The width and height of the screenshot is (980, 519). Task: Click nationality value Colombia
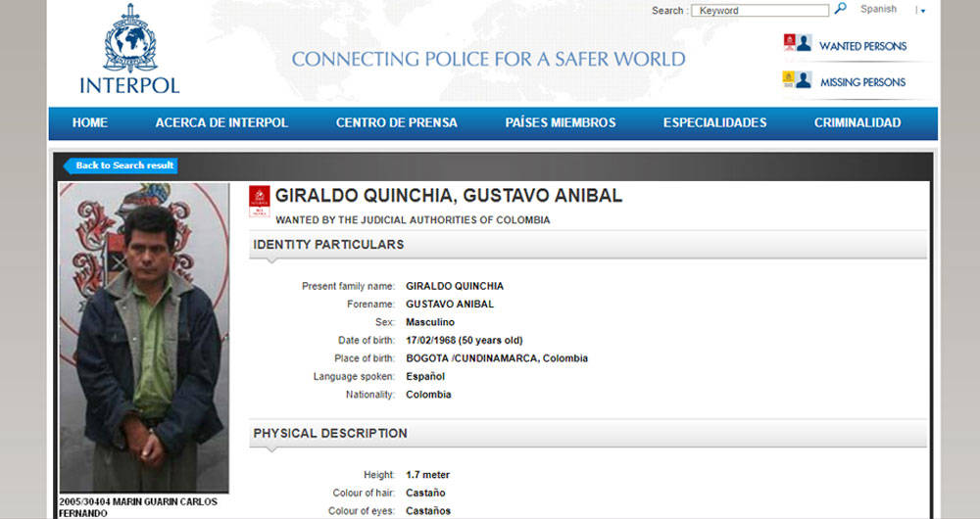pos(428,395)
